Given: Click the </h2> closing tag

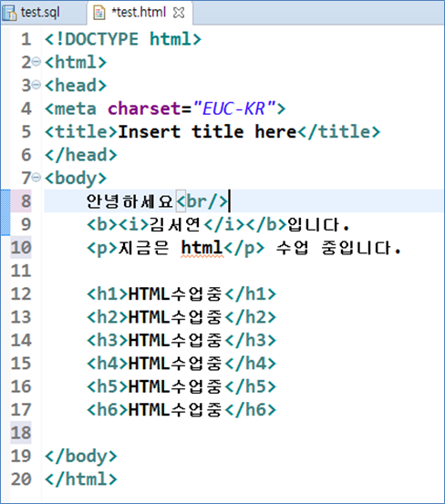Looking at the screenshot, I should 251,317.
